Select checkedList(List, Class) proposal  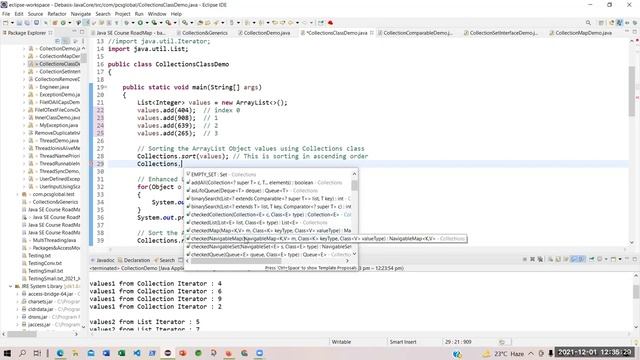269,222
